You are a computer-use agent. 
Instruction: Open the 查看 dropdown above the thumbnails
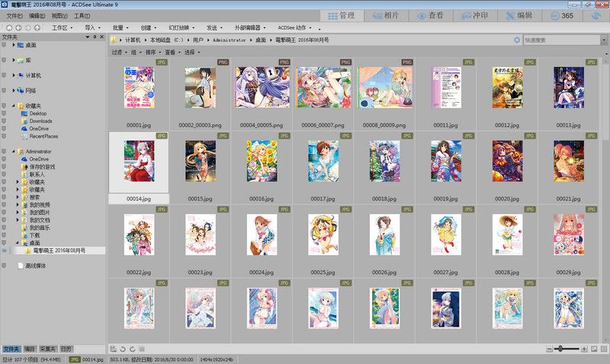[172, 52]
